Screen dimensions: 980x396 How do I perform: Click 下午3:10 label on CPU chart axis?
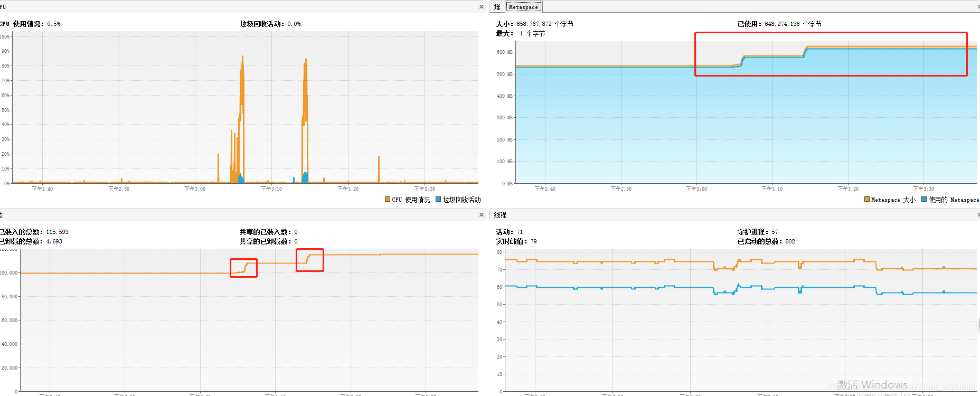(x=271, y=188)
